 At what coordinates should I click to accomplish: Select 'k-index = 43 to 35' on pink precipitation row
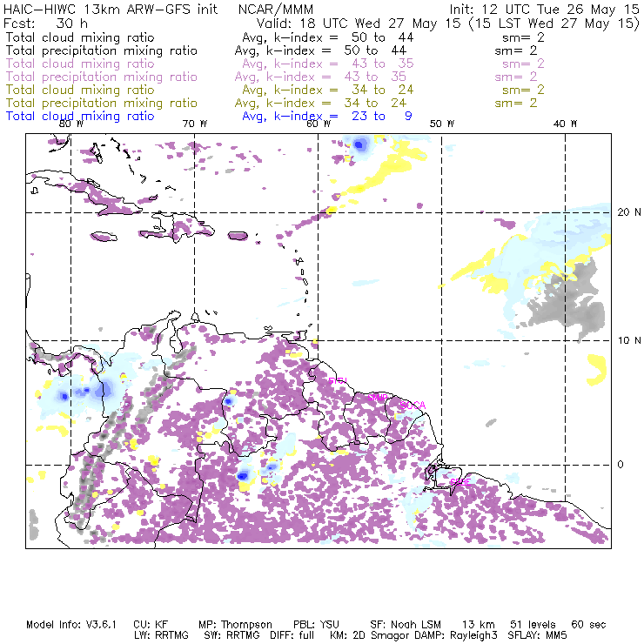(337, 77)
